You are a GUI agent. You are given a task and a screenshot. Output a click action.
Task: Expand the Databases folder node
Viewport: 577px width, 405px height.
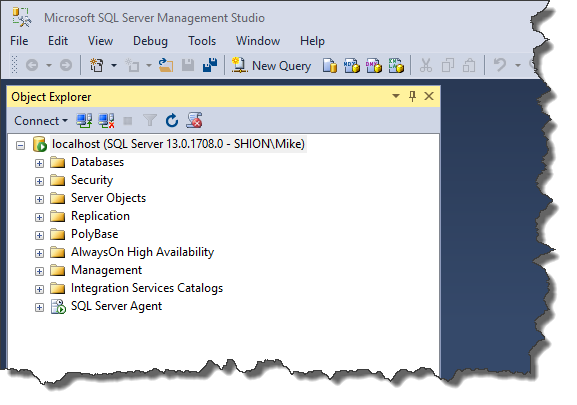[x=39, y=163]
